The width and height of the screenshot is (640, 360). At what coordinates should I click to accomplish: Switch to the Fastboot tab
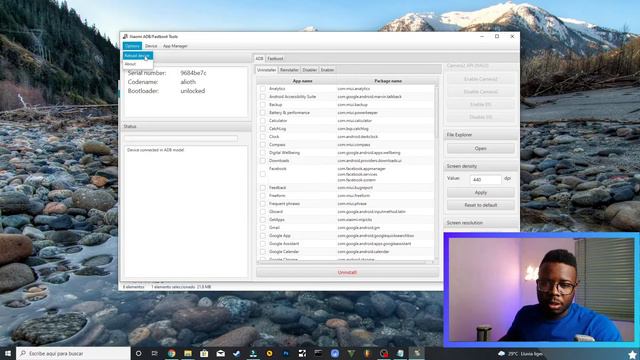click(275, 59)
